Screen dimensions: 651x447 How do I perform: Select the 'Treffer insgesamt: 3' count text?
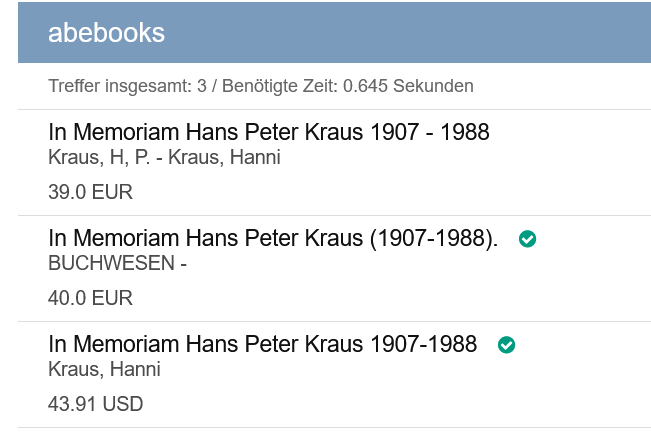(x=127, y=86)
